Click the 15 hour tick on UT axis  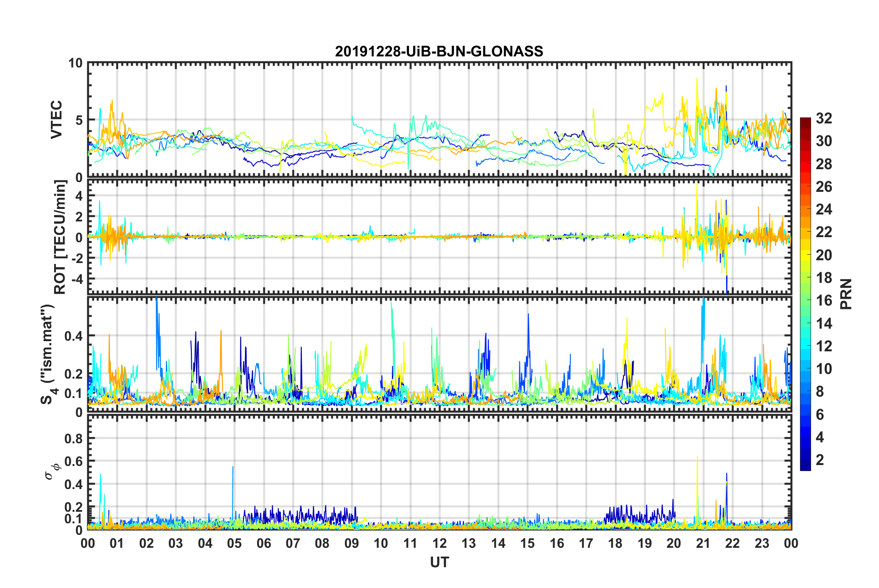coord(527,543)
